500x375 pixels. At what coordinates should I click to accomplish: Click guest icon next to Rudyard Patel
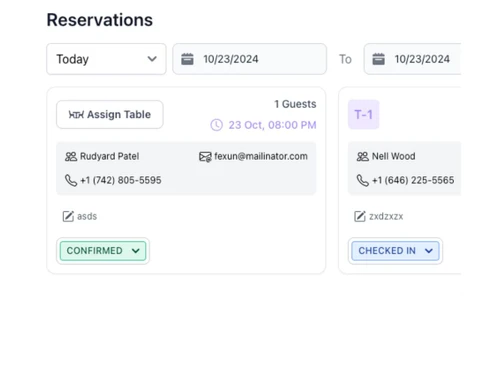tap(71, 156)
